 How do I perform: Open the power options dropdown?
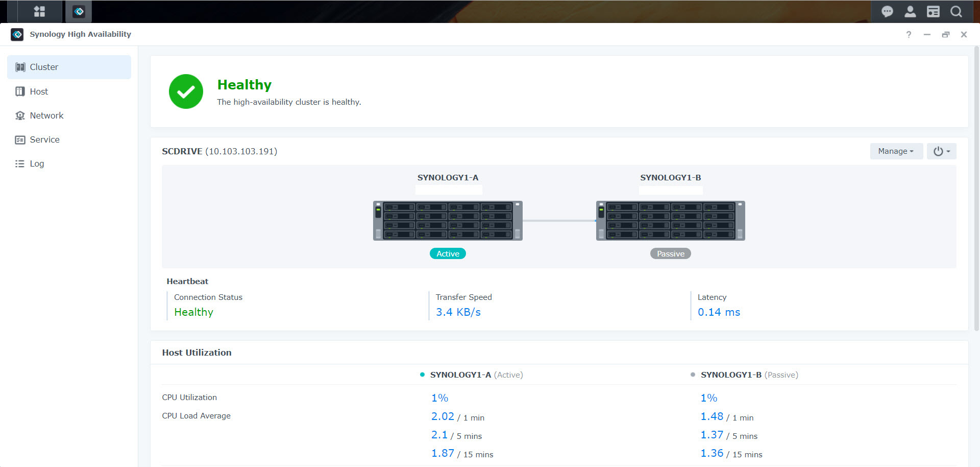click(941, 151)
